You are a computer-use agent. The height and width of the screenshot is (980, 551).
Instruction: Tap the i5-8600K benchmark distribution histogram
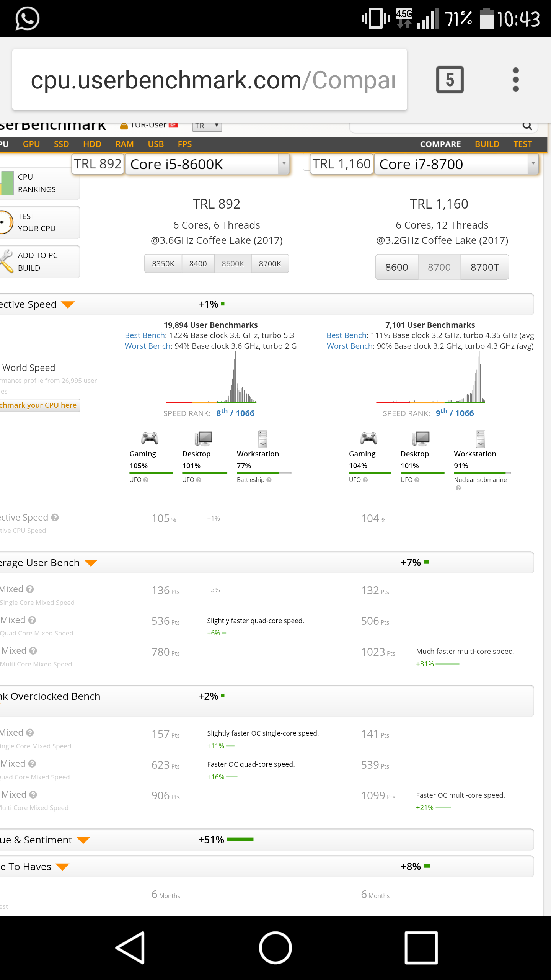211,378
